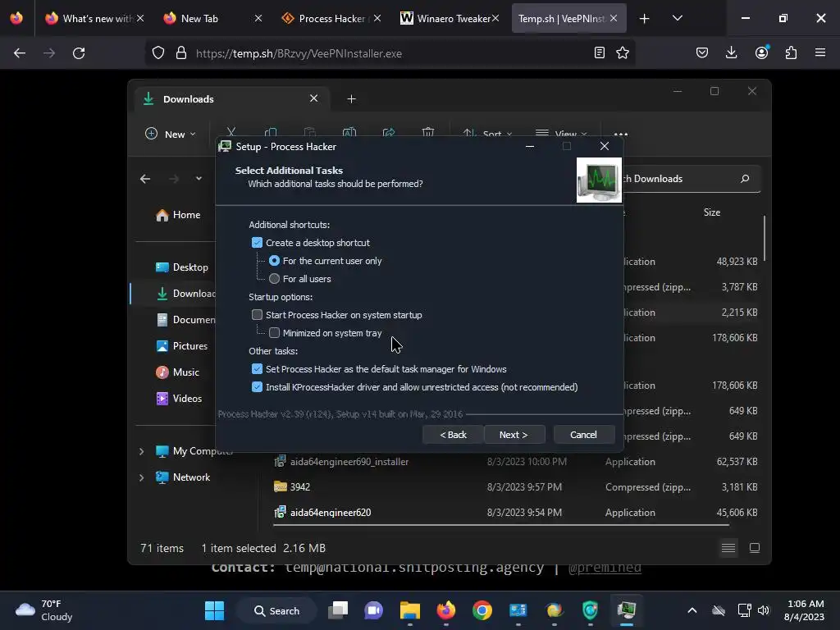Open File Explorer from taskbar
Screen dimensions: 840x630
pos(410,610)
